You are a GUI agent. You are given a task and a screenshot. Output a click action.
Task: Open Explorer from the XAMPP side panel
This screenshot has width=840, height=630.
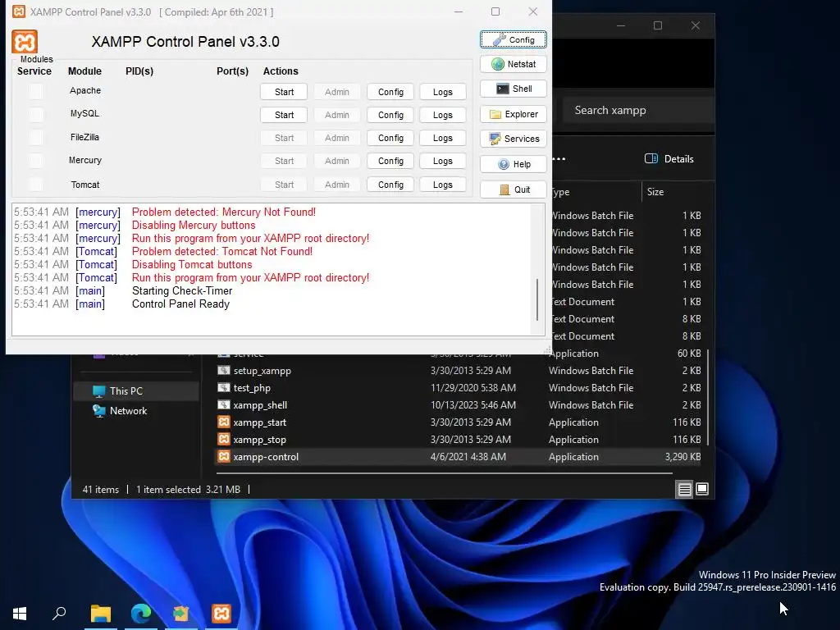[x=513, y=114]
